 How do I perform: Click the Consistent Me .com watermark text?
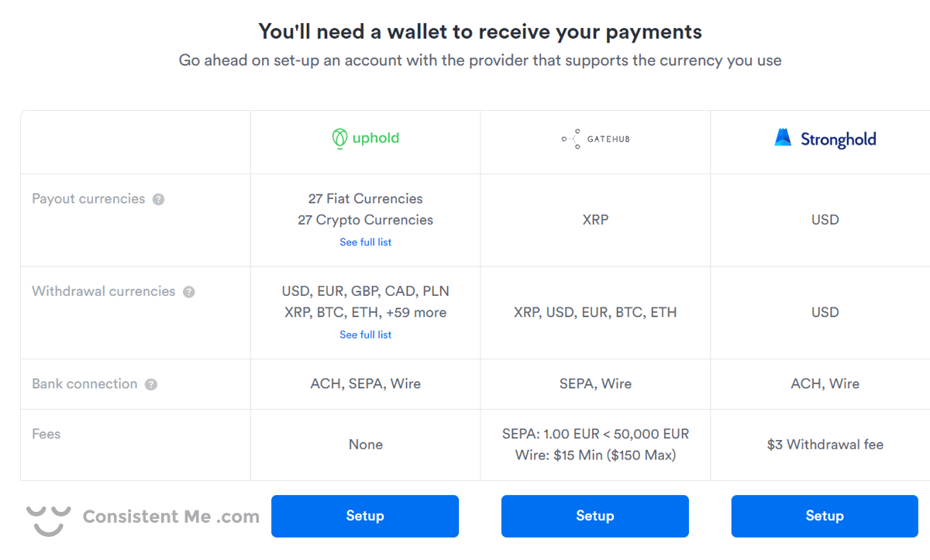tap(170, 517)
